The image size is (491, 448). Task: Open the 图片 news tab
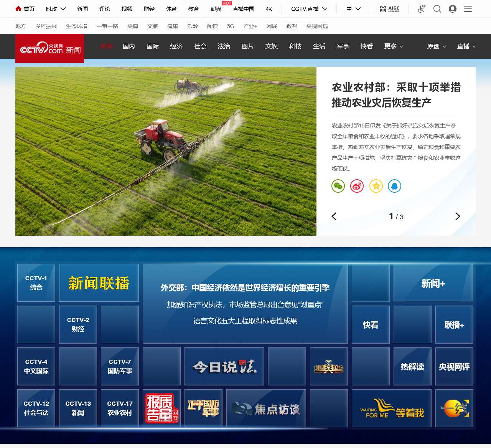click(x=248, y=46)
